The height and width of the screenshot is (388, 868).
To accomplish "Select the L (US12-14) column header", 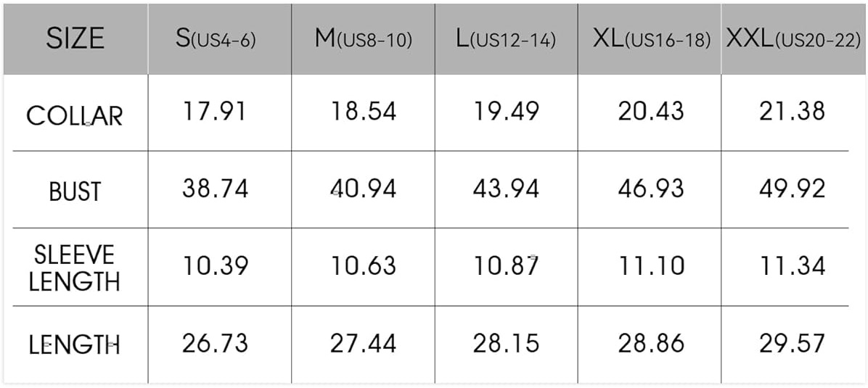I will [506, 40].
